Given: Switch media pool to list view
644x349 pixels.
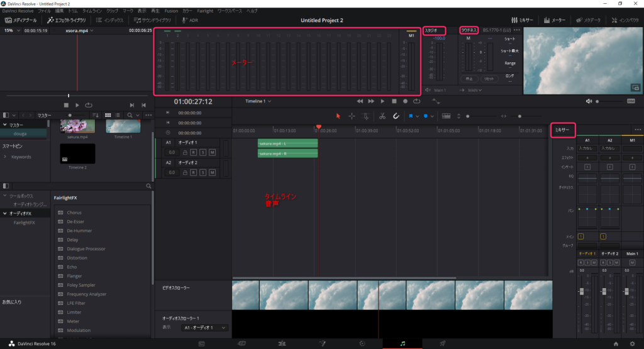Looking at the screenshot, I should 118,115.
